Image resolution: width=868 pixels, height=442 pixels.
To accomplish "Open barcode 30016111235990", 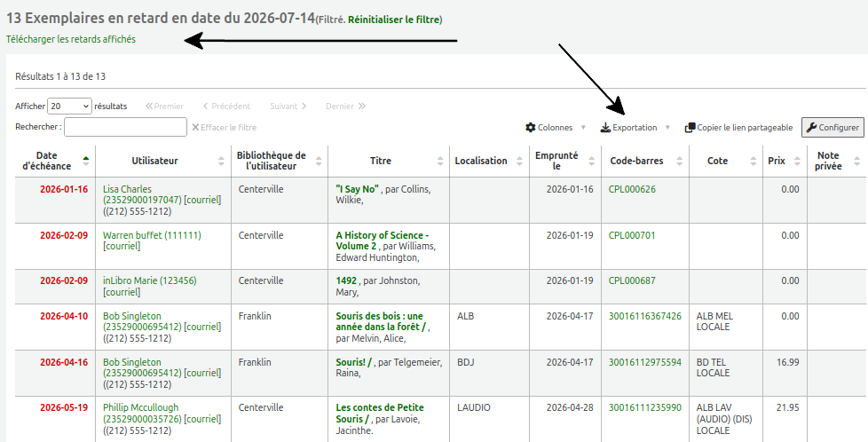I will point(645,407).
